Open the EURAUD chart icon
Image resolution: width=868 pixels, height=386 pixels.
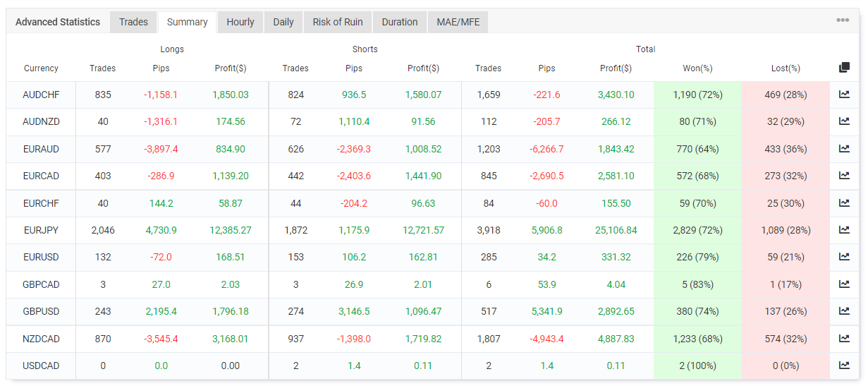click(844, 148)
